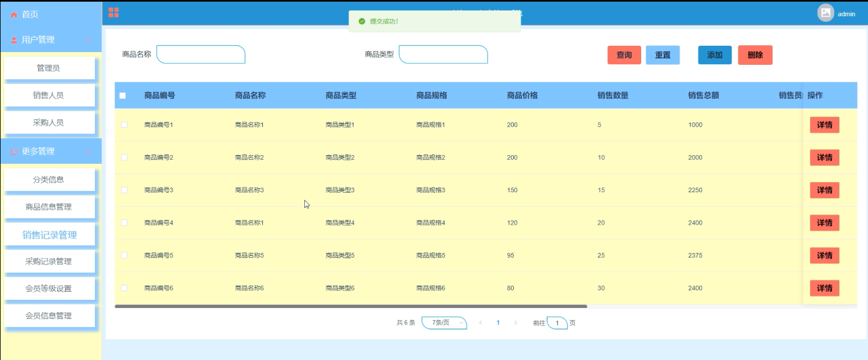Focus the 商品名称 search field
This screenshot has height=360, width=868.
(201, 54)
